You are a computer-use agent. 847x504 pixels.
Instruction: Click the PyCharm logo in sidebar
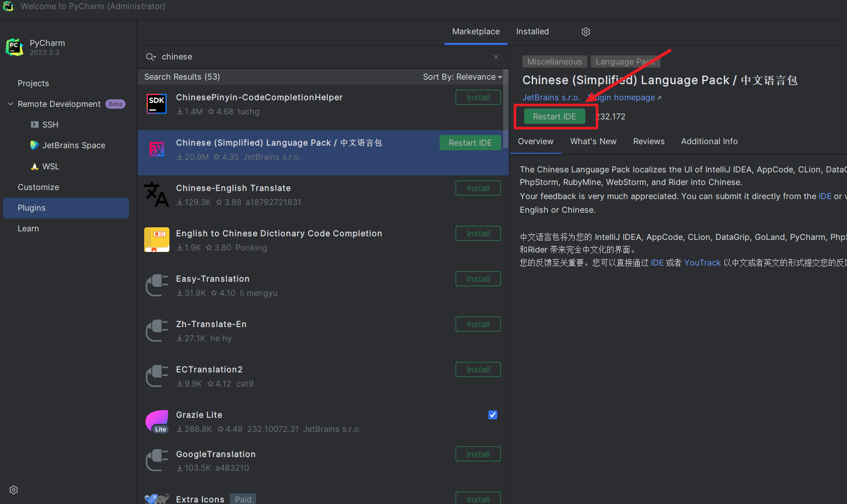14,47
